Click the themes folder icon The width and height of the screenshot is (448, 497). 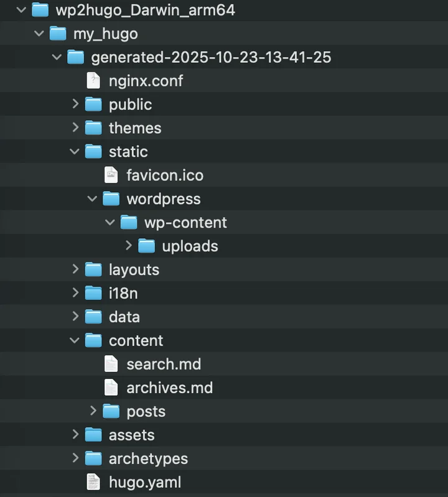click(x=93, y=128)
